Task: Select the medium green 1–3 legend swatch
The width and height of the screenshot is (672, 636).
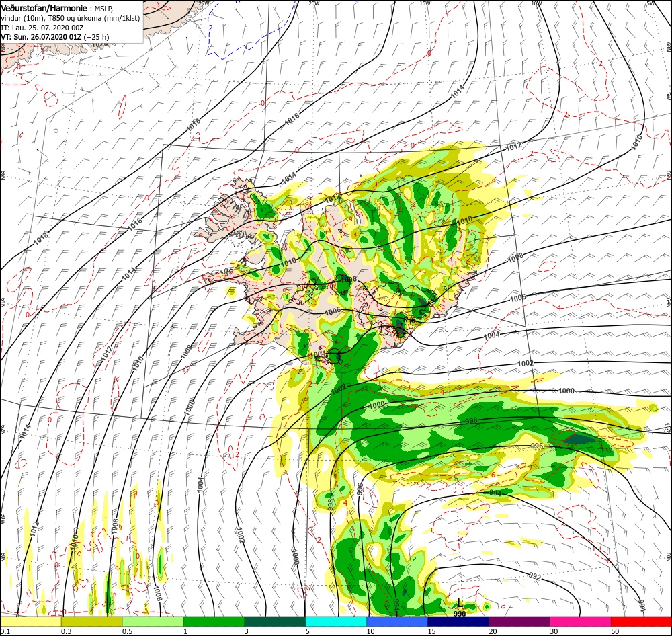Action: click(214, 621)
